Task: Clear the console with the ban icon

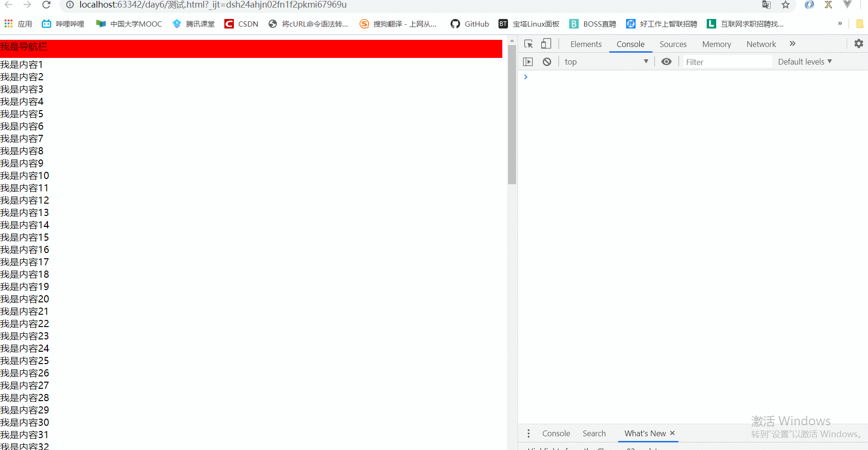Action: click(x=547, y=62)
